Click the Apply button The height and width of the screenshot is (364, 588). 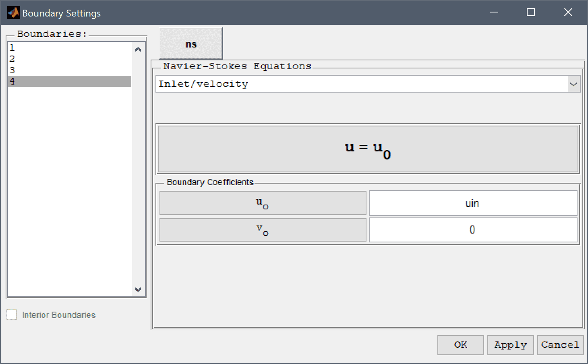pos(511,345)
